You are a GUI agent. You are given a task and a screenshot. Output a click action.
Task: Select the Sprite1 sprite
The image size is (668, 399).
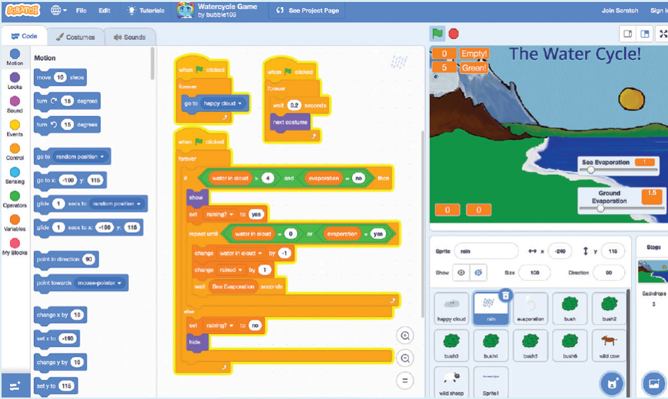coord(490,382)
